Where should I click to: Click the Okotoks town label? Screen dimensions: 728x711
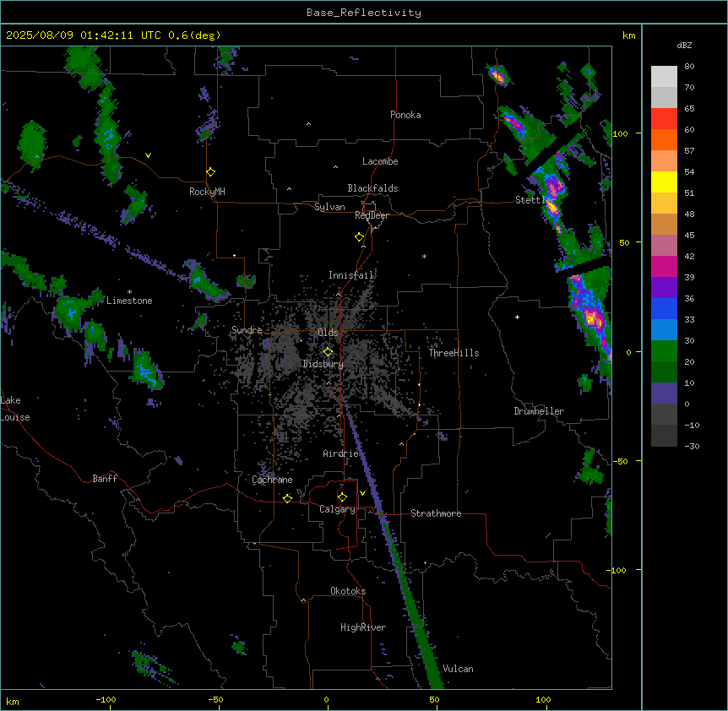click(x=348, y=591)
